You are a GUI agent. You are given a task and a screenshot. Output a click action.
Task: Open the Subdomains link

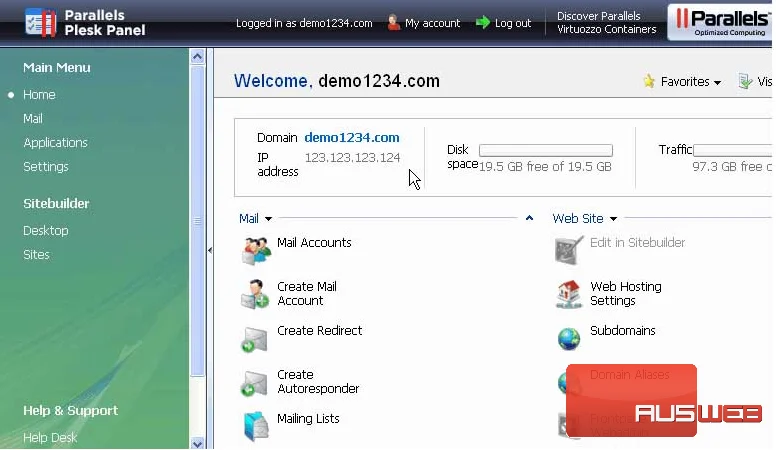pyautogui.click(x=623, y=331)
